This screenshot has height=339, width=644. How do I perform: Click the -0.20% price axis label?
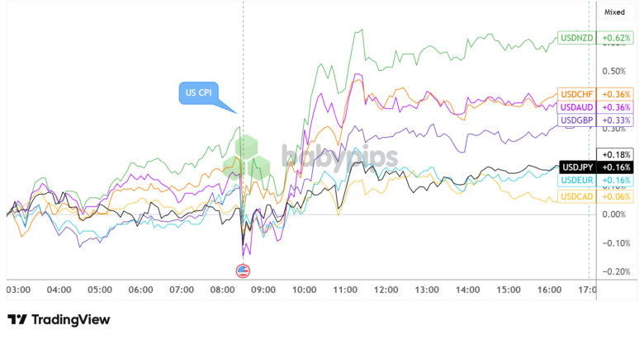(616, 271)
